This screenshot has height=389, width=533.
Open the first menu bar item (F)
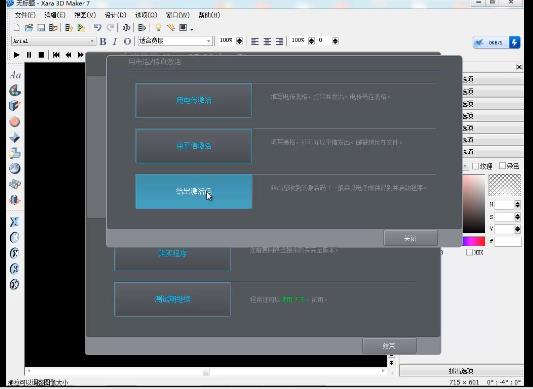tap(25, 15)
